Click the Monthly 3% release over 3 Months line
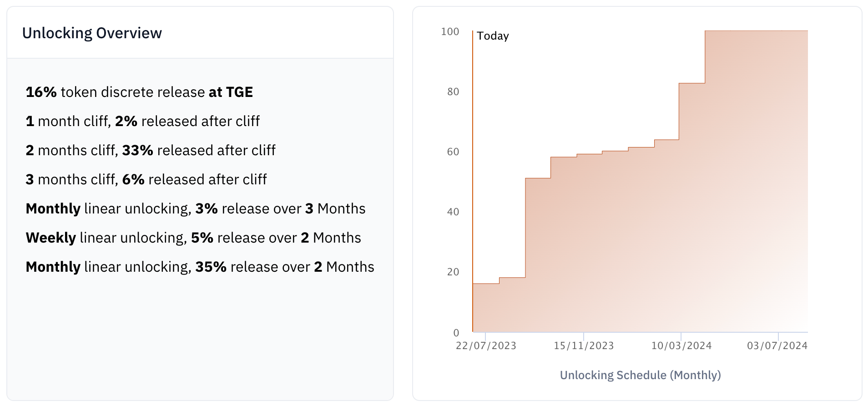Viewport: 868px width, 406px height. [196, 208]
